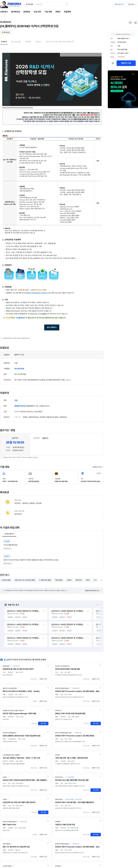This screenshot has width=138, height=868.
Task: Select the 백엔드개발자 related tag
Action: point(59,580)
